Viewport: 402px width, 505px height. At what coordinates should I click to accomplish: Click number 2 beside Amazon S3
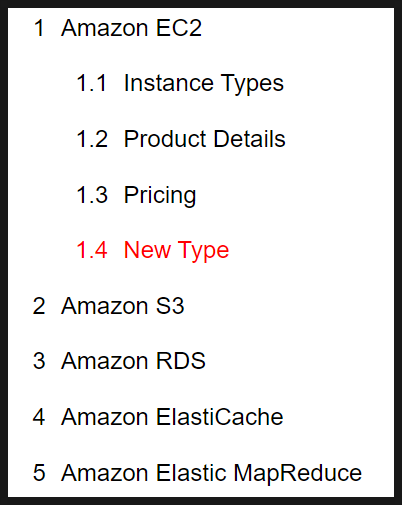coord(39,306)
